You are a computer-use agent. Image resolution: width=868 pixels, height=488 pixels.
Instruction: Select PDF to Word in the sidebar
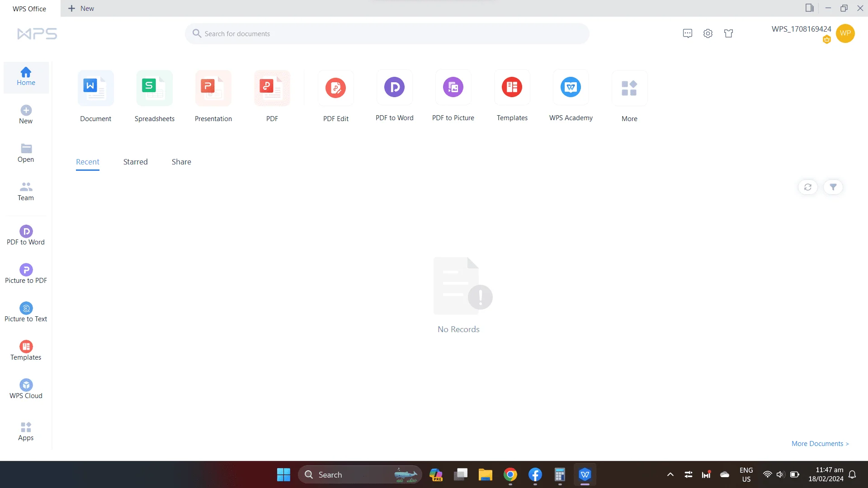[x=26, y=236]
